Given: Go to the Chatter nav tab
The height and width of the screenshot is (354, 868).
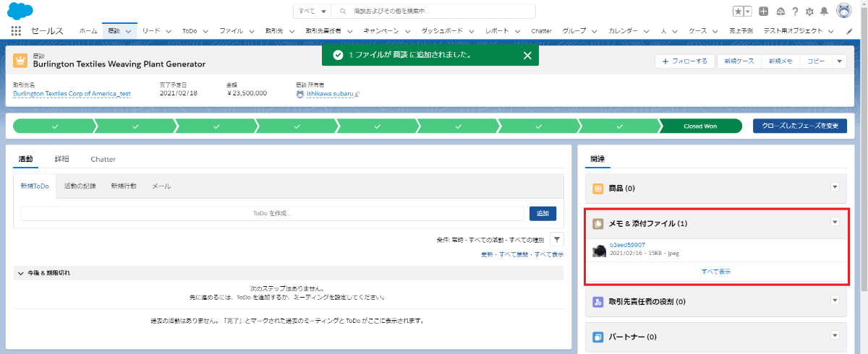Looking at the screenshot, I should point(541,32).
